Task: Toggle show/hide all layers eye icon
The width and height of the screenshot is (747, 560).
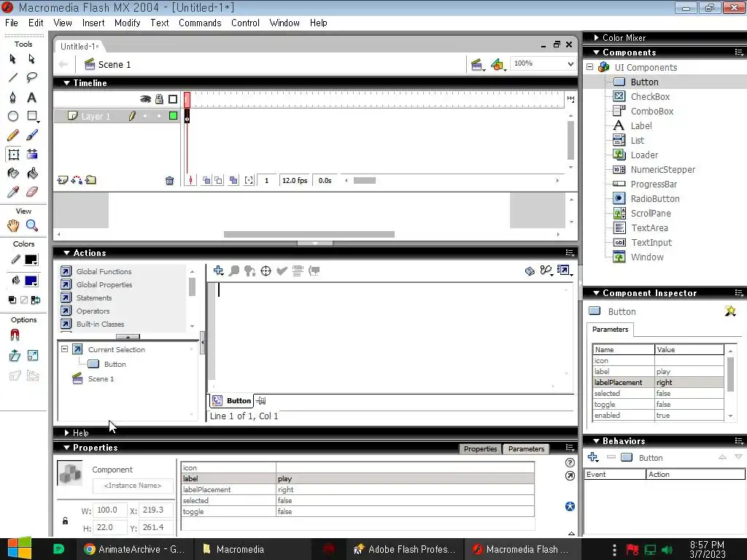Action: pyautogui.click(x=145, y=99)
